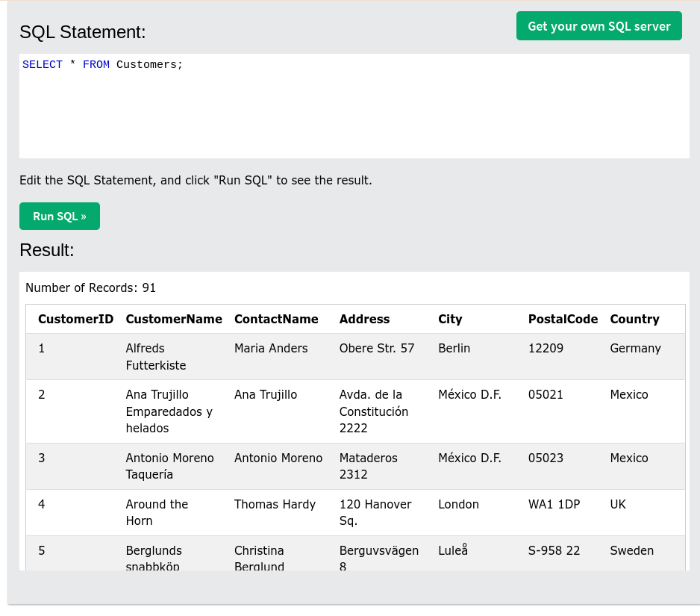Click the London city cell
This screenshot has width=700, height=616.
(477, 513)
